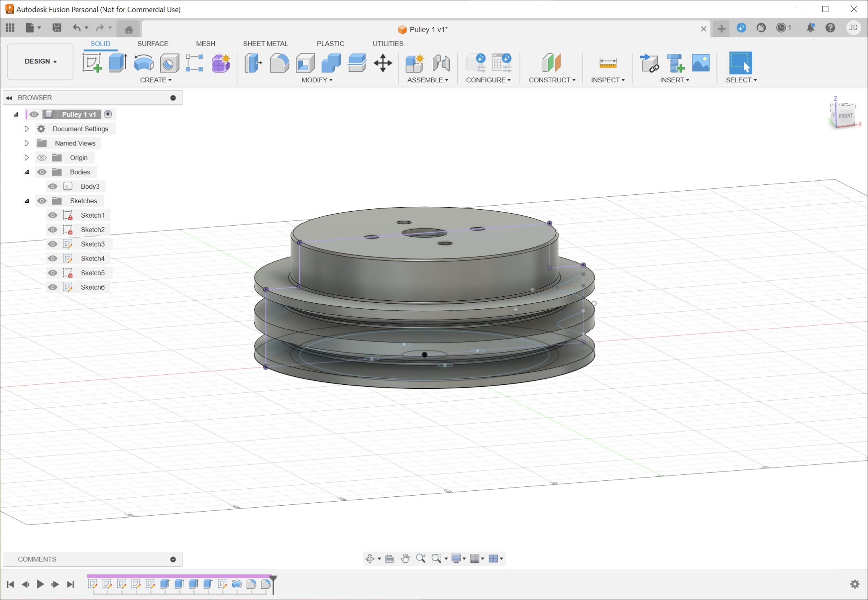Open the CONSTRUCT dropdown menu

(x=552, y=80)
